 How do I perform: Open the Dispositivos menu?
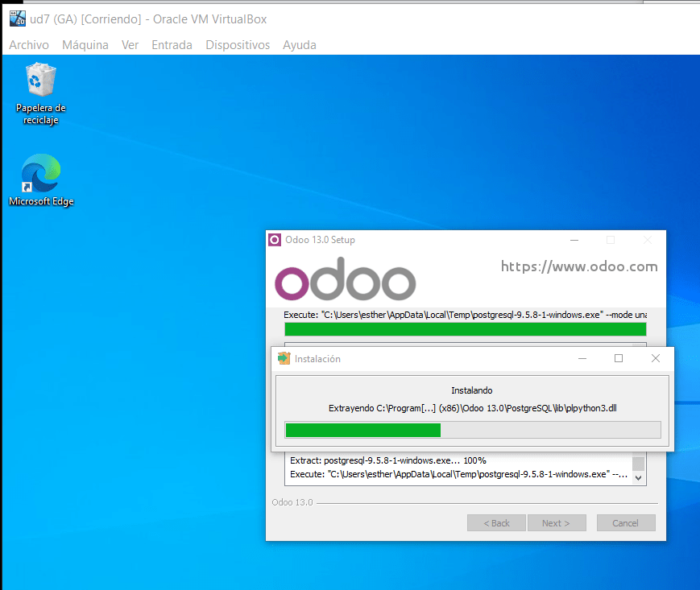coord(237,44)
